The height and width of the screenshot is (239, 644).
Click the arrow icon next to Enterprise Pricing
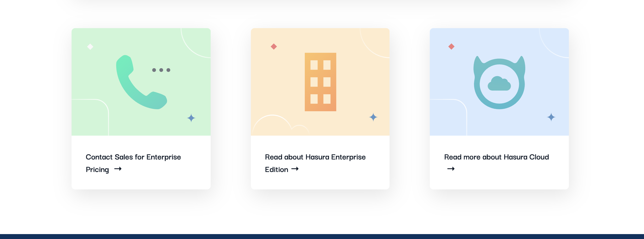[x=118, y=169]
